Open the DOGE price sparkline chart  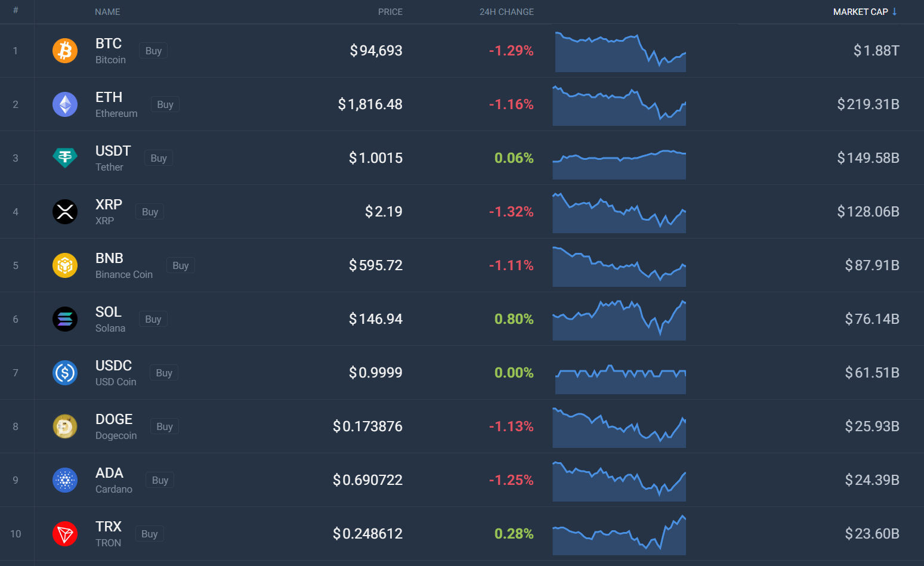pyautogui.click(x=619, y=428)
